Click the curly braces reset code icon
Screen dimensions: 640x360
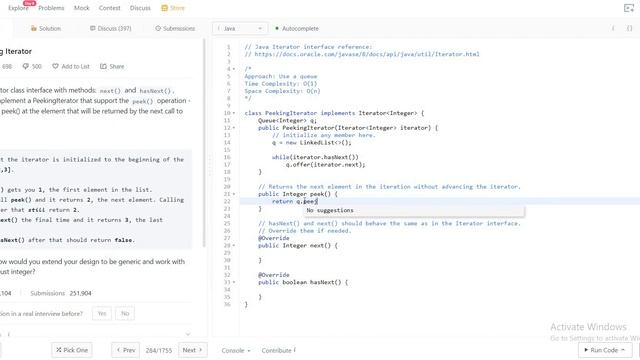(x=629, y=28)
